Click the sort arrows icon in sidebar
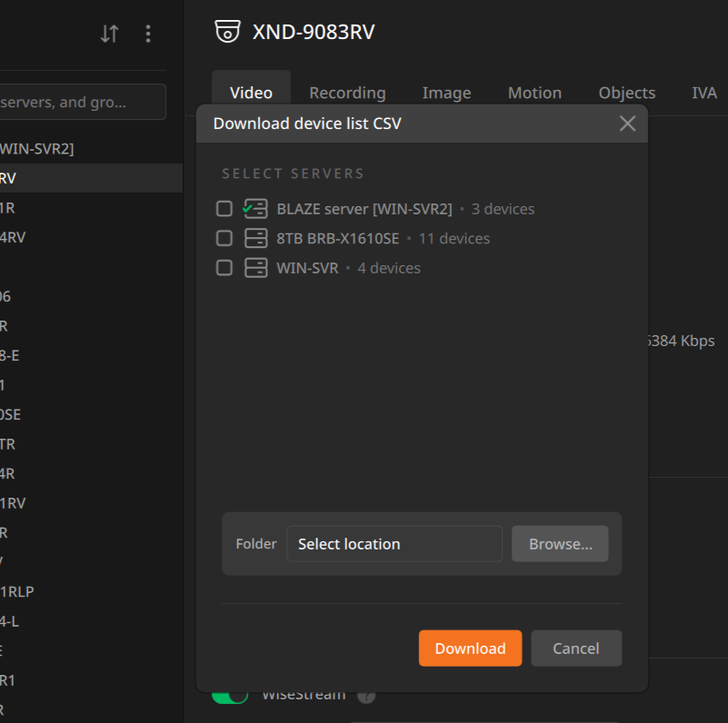Image resolution: width=728 pixels, height=723 pixels. [x=110, y=34]
